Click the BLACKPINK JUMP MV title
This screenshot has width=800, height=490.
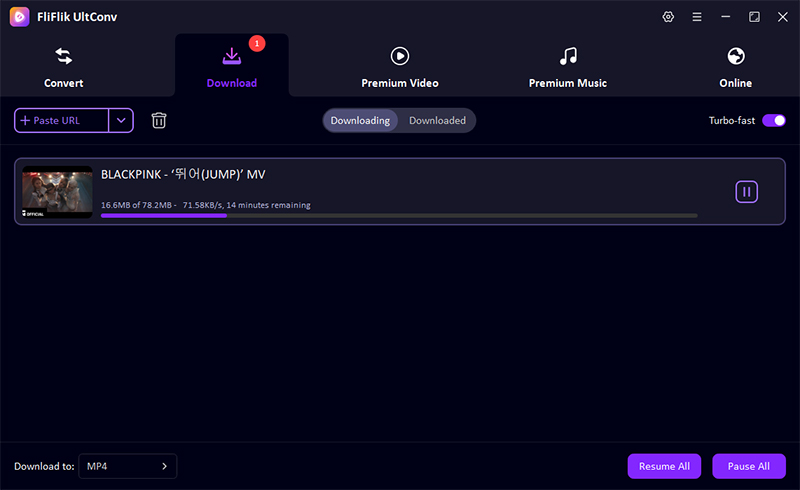pyautogui.click(x=183, y=174)
